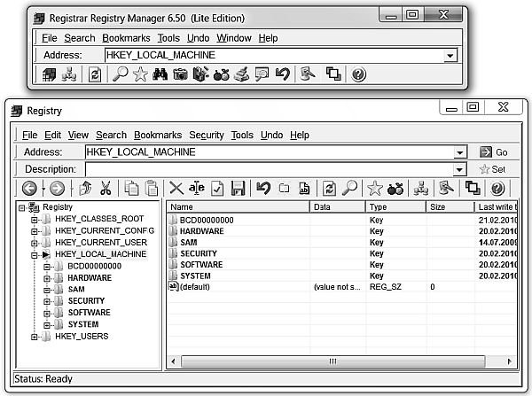Expand the HKEY_CURRENT_CONFIG tree node
The height and width of the screenshot is (396, 532).
tap(34, 231)
